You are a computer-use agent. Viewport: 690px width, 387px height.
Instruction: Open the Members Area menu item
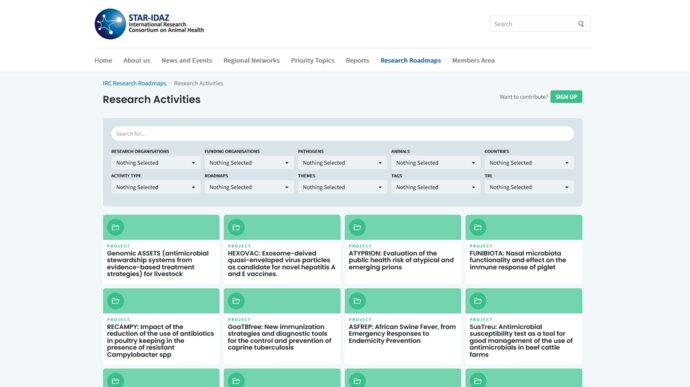tap(473, 60)
